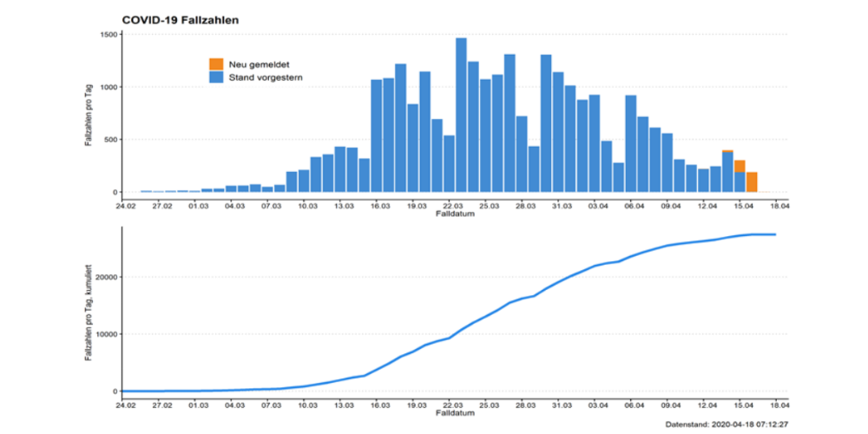Click the blue Stand vorgestern legend swatch
Viewport: 868px width, 434px height.
click(216, 77)
